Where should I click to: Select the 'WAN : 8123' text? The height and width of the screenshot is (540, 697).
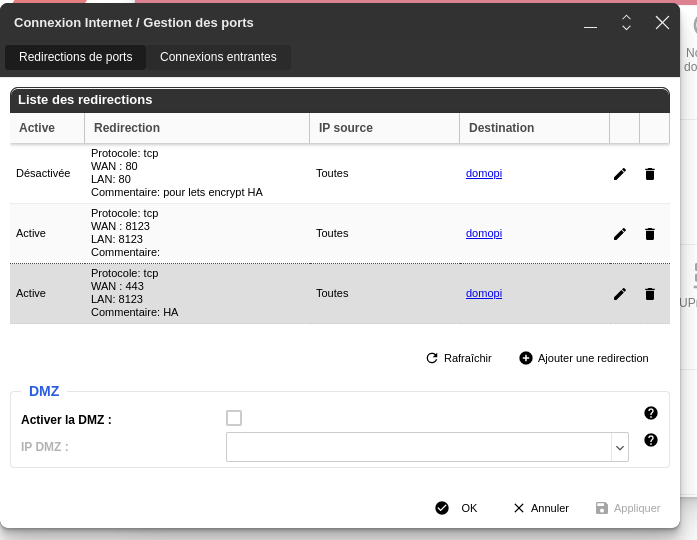point(120,226)
